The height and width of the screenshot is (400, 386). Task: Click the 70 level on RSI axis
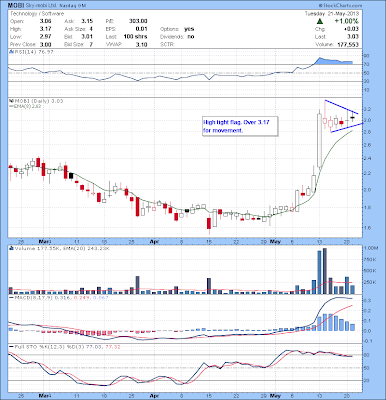pyautogui.click(x=366, y=64)
